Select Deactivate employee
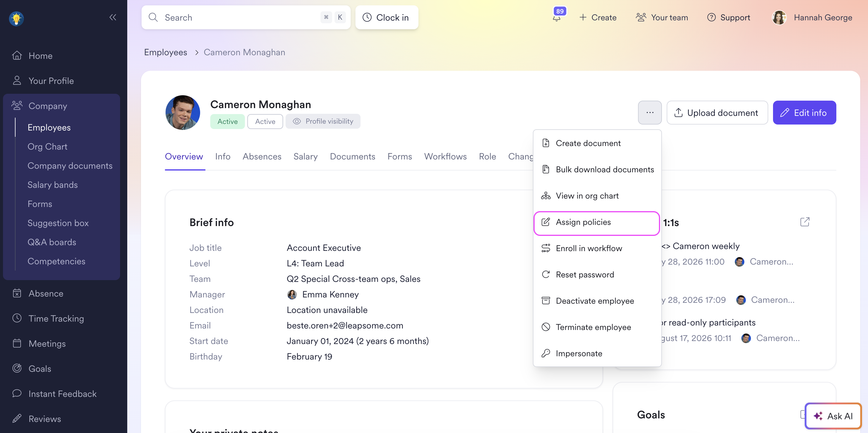The image size is (868, 433). [x=597, y=301]
